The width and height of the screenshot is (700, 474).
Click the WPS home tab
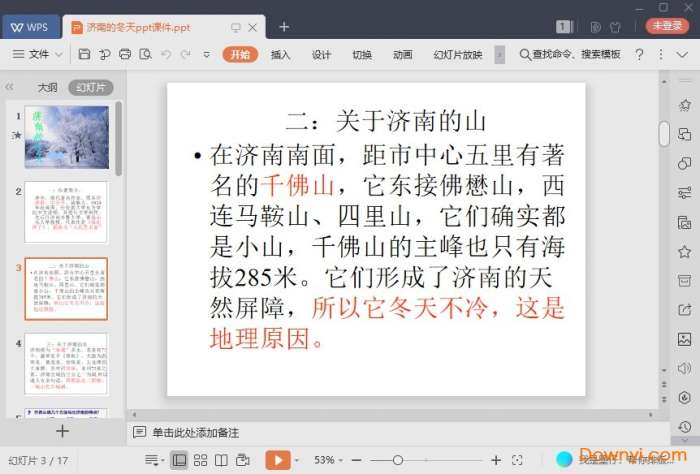(30, 27)
